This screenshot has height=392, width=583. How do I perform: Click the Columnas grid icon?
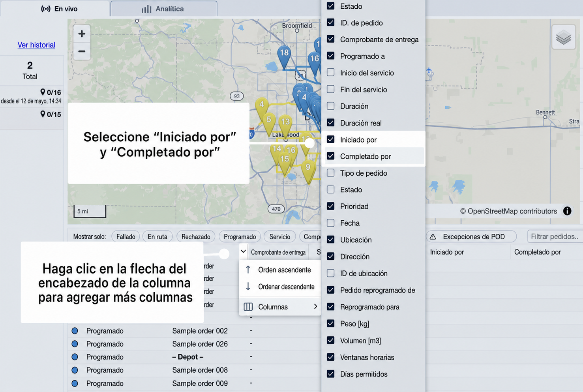(248, 307)
